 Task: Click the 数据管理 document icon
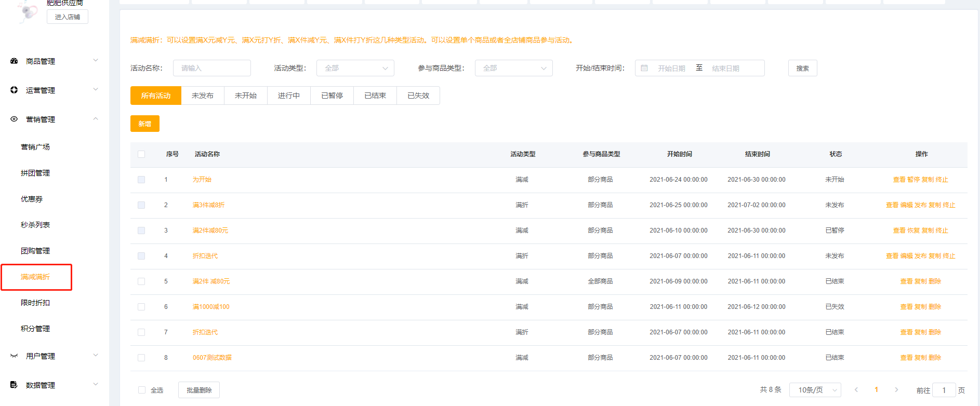coord(14,385)
